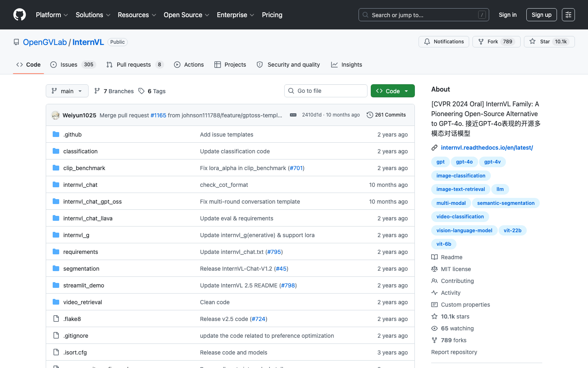Open commit 'Fix multi-round conversation template'
The width and height of the screenshot is (588, 368).
pyautogui.click(x=250, y=202)
